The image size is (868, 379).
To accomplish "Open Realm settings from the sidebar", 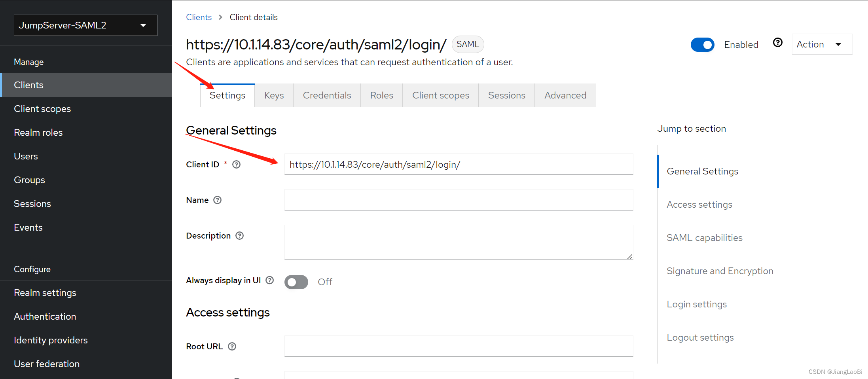I will 45,292.
